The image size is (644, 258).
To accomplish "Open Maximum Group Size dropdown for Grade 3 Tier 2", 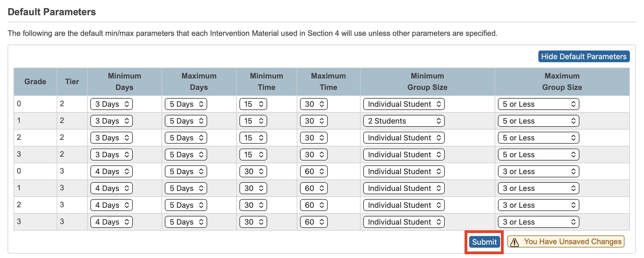I will (538, 155).
